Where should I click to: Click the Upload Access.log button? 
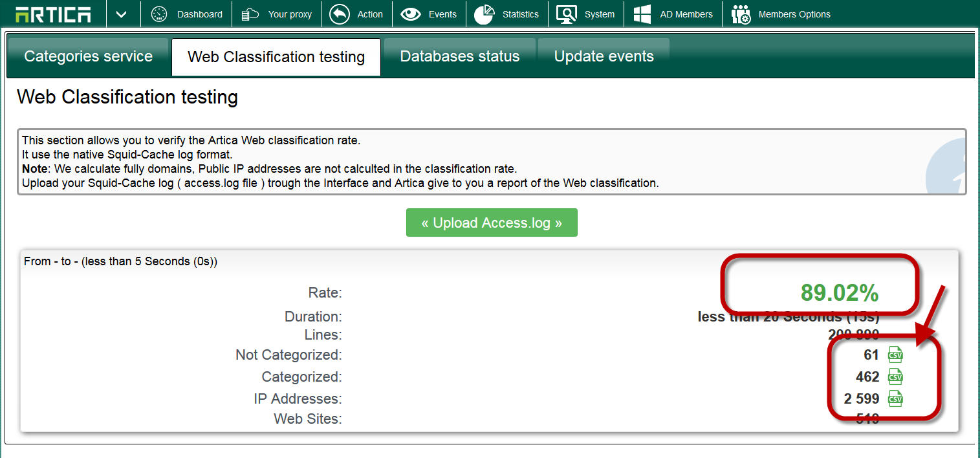[x=492, y=223]
